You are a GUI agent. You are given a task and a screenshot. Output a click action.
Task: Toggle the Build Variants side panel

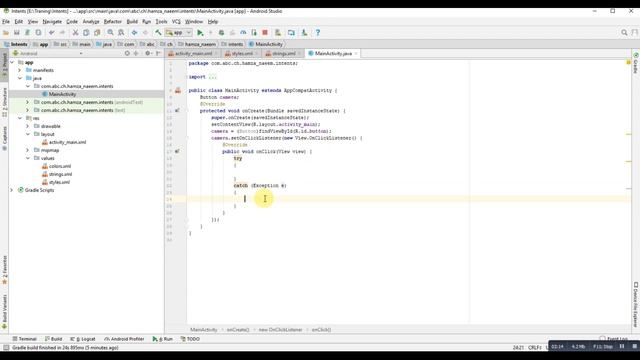point(4,312)
